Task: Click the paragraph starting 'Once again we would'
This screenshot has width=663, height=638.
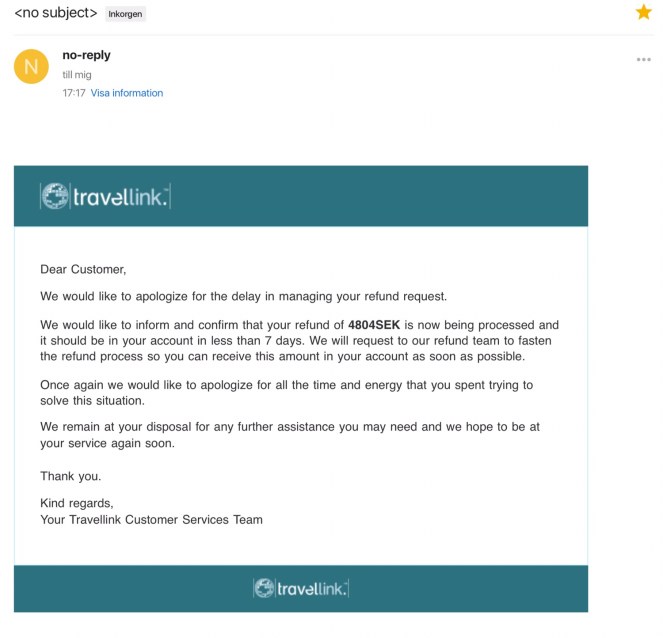Action: [x=286, y=392]
